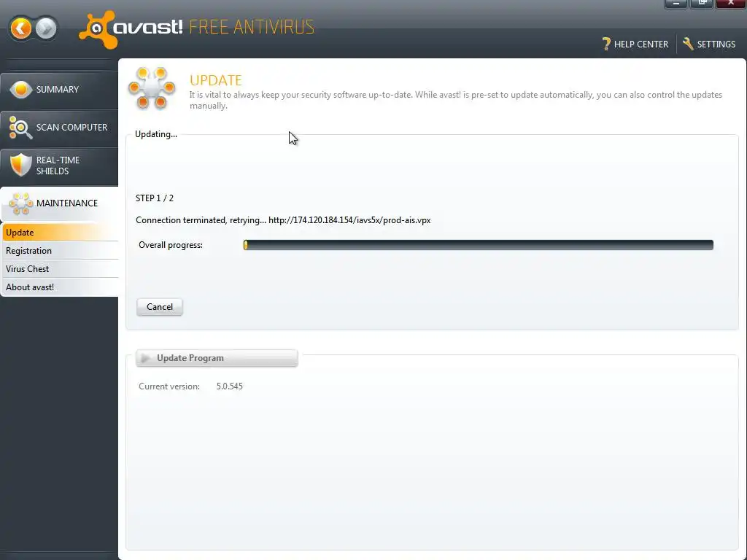Screen dimensions: 747x560
Task: Click the Current version label
Action: (x=169, y=386)
